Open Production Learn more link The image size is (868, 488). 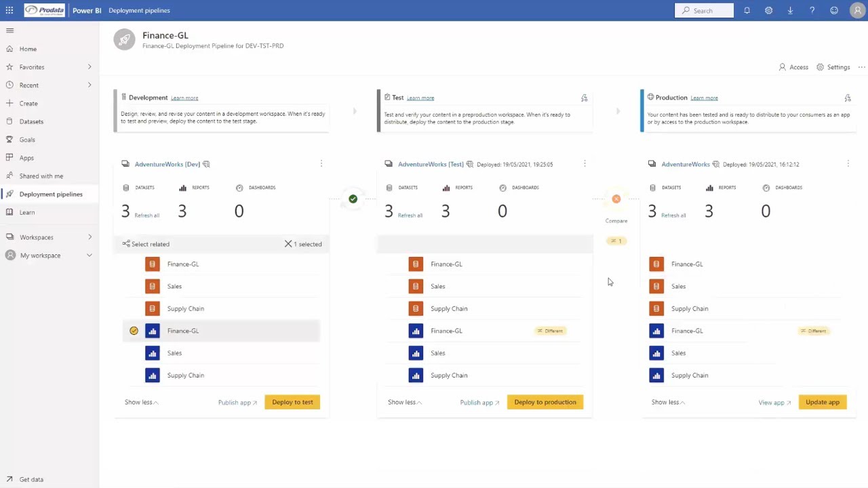[x=704, y=98]
